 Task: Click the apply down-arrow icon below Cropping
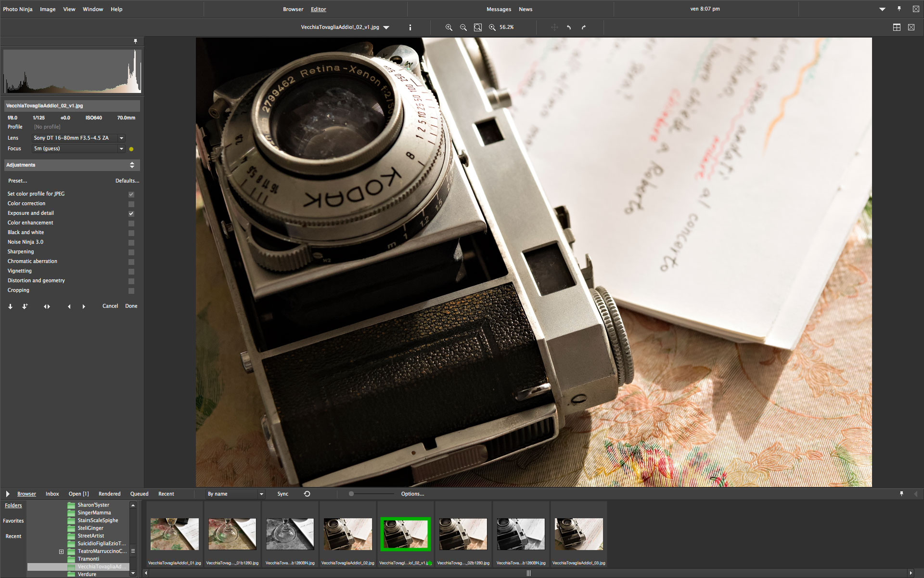[10, 306]
